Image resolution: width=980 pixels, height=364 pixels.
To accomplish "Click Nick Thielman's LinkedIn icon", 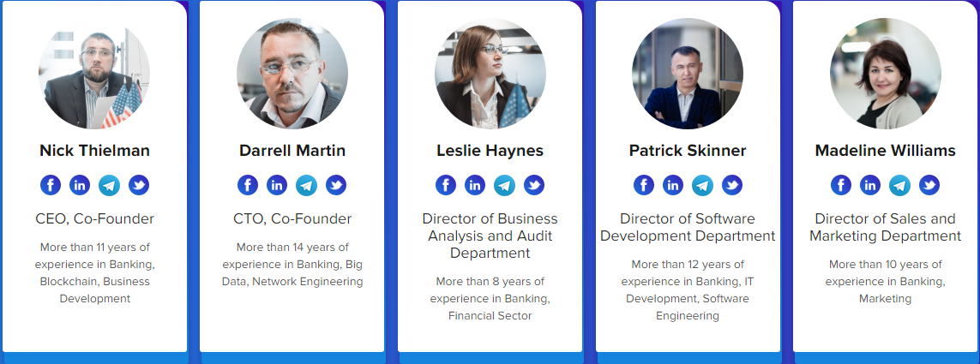I will [80, 185].
